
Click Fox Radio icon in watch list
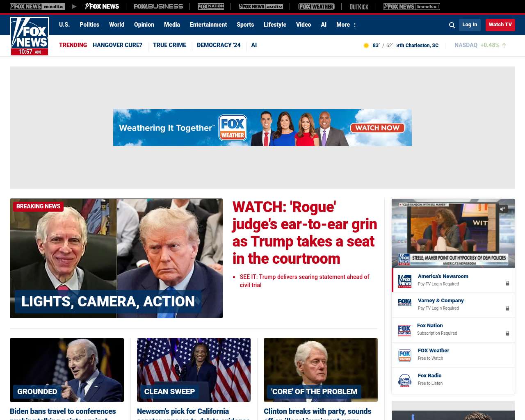pyautogui.click(x=405, y=380)
